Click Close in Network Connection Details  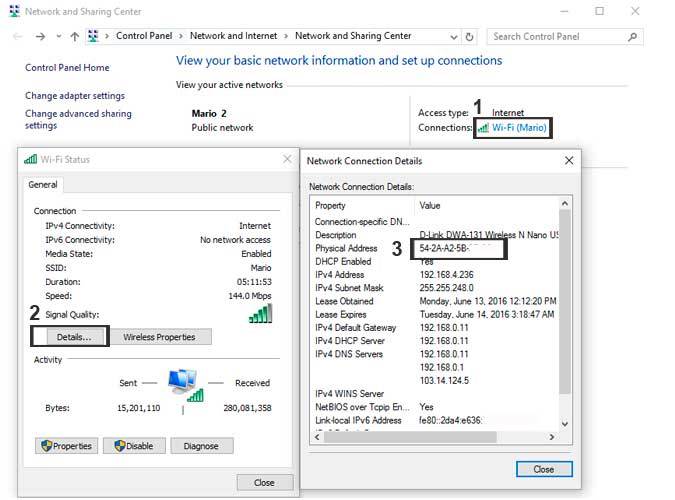pyautogui.click(x=544, y=469)
